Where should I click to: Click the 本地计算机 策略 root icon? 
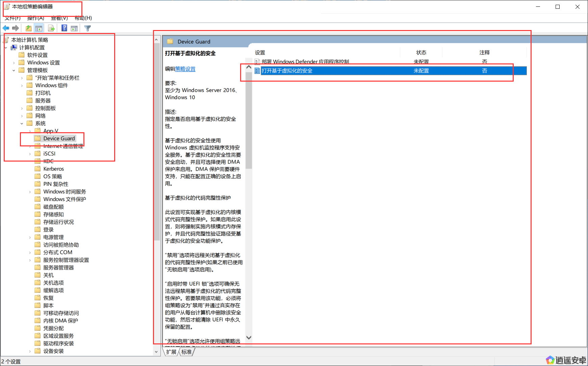click(x=6, y=40)
